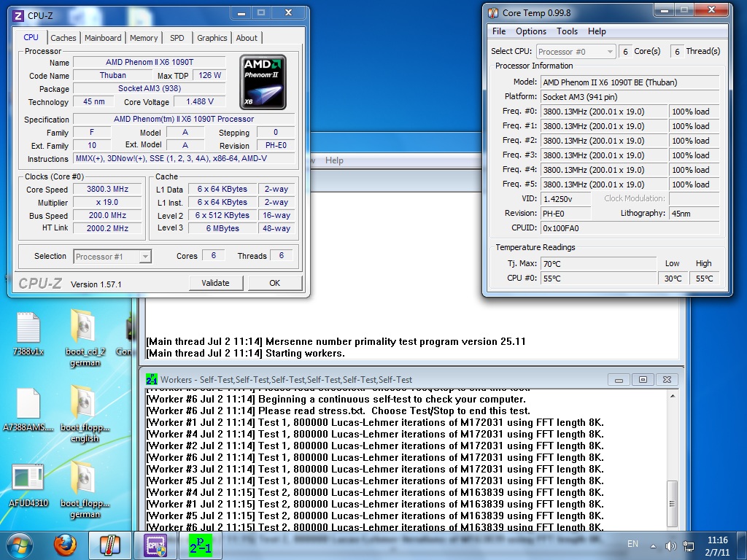The height and width of the screenshot is (560, 747).
Task: Open the volume speaker tray icon
Action: pyautogui.click(x=671, y=546)
